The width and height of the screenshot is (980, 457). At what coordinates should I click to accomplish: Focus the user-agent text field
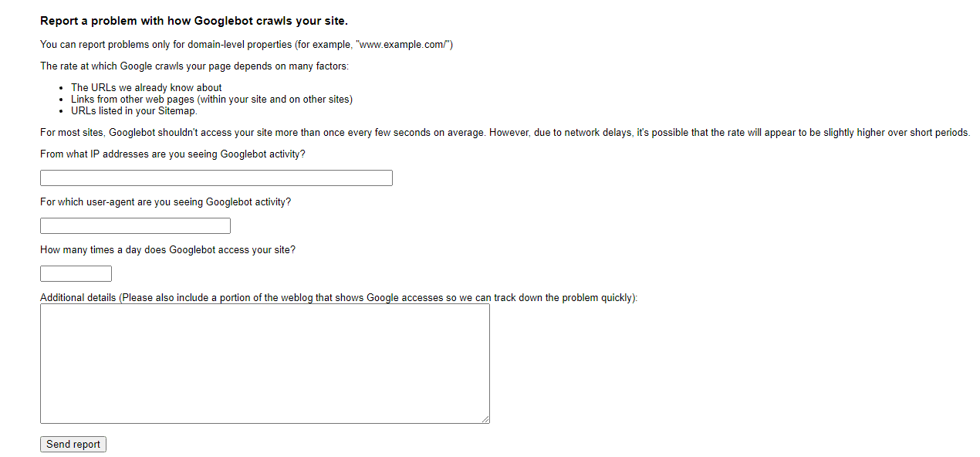[135, 226]
